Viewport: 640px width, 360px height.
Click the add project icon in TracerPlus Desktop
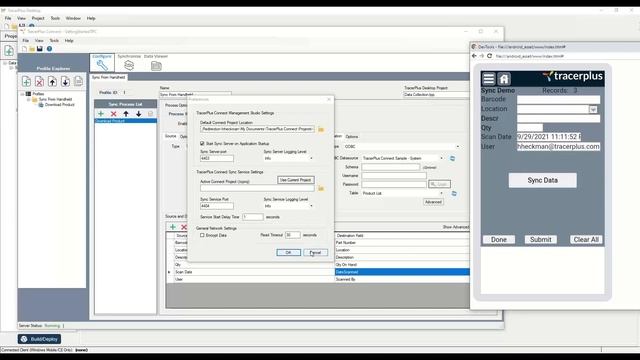(x=9, y=51)
